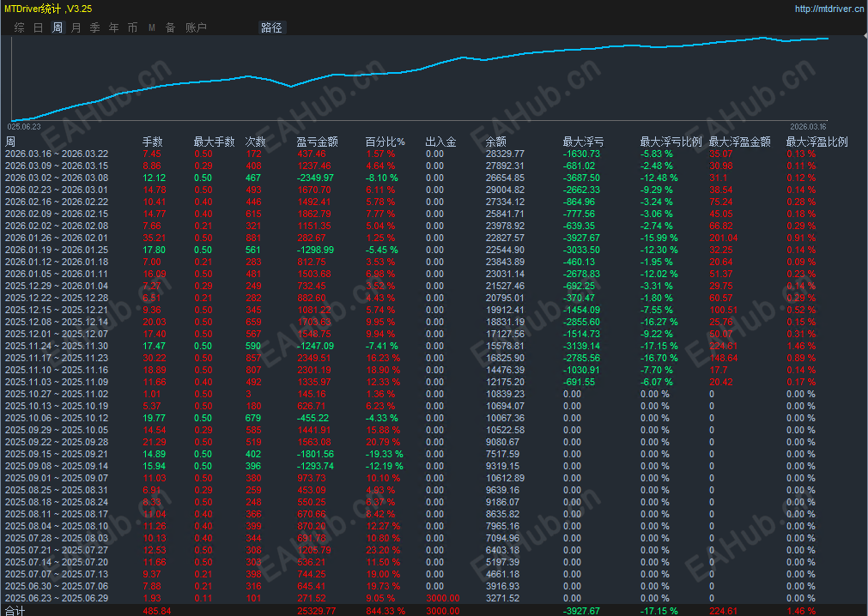Open the 季 quarterly tab

point(94,27)
